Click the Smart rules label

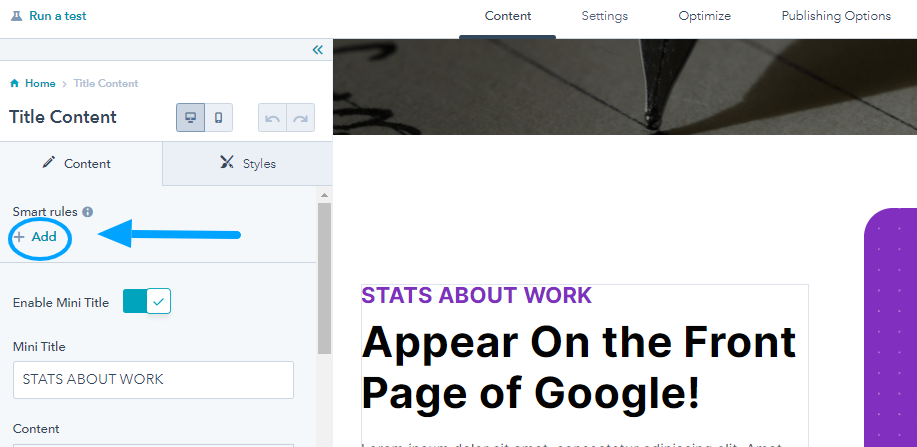[45, 212]
